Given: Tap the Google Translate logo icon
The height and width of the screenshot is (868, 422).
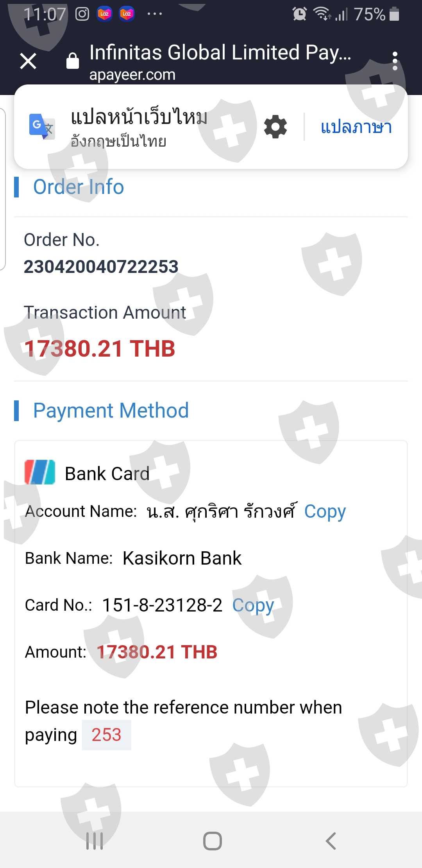Looking at the screenshot, I should pos(42,127).
